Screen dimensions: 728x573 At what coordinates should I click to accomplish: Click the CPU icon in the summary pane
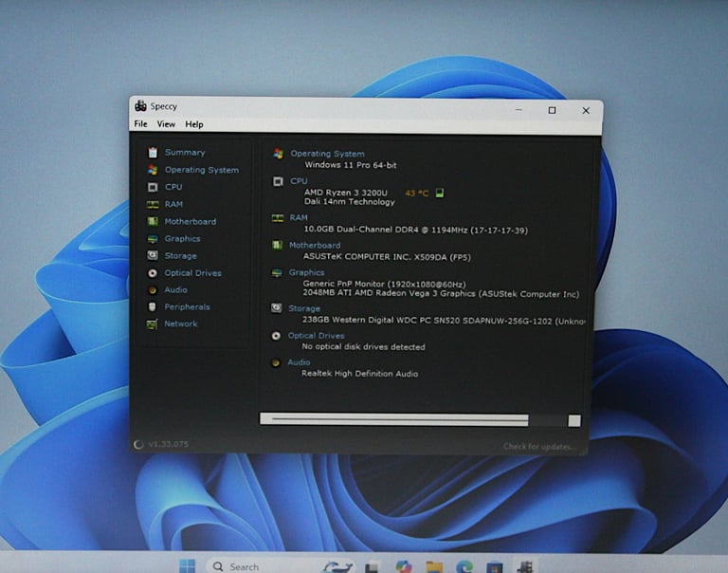(278, 181)
